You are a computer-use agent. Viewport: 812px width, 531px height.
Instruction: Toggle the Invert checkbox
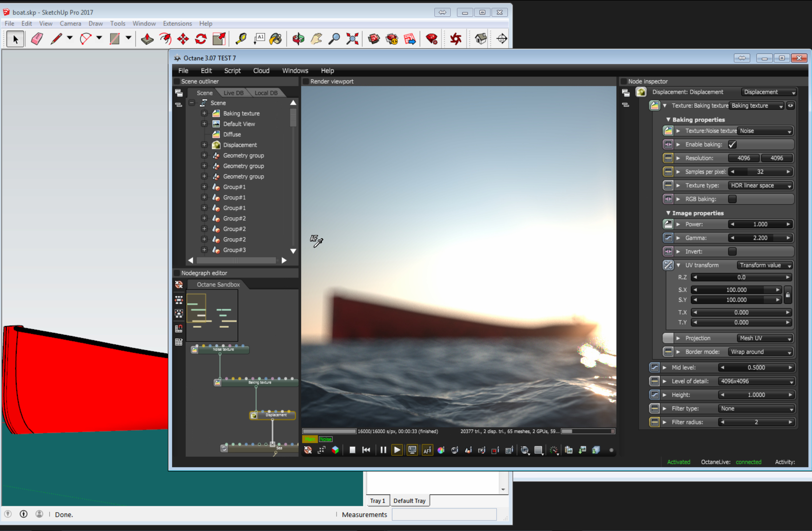coord(732,252)
